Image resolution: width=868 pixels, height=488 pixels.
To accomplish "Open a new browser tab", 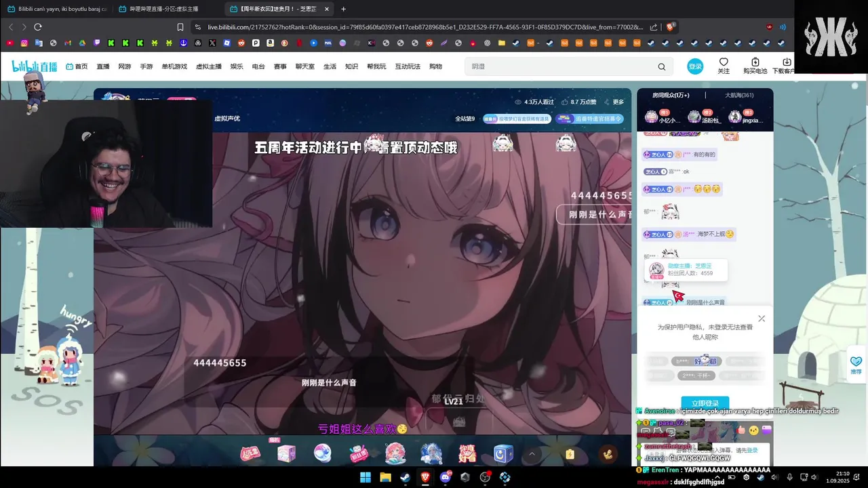I will pyautogui.click(x=343, y=9).
